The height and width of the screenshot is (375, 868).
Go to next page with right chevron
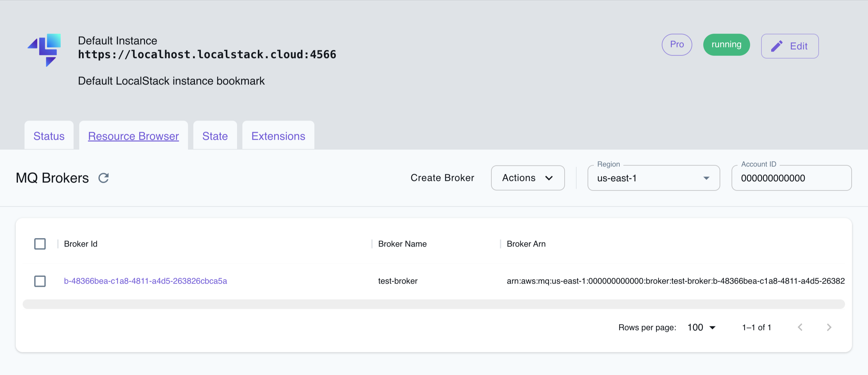829,327
